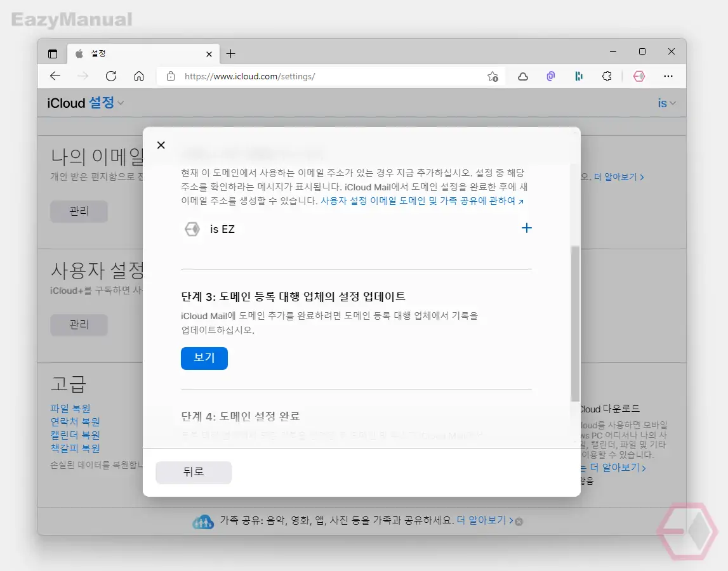Open browser Settings and more menu
Viewport: 728px width, 571px height.
tap(668, 76)
